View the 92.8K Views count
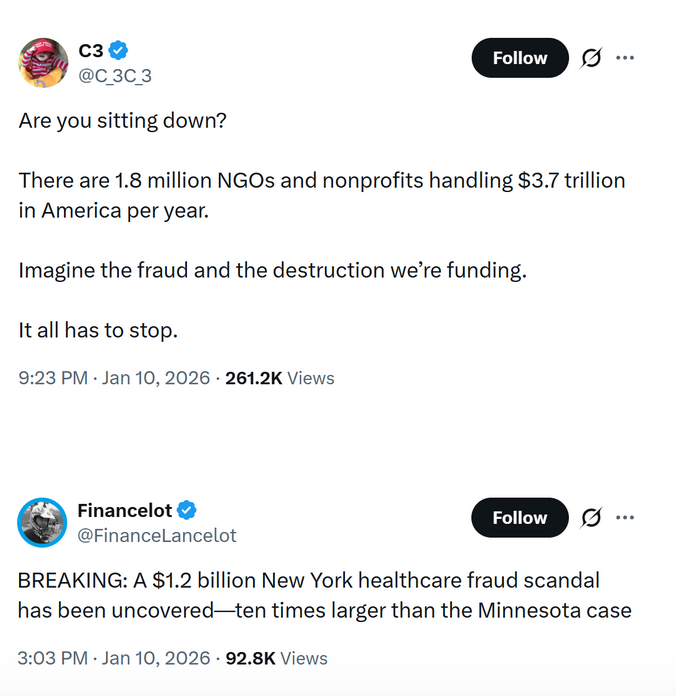 pyautogui.click(x=277, y=658)
